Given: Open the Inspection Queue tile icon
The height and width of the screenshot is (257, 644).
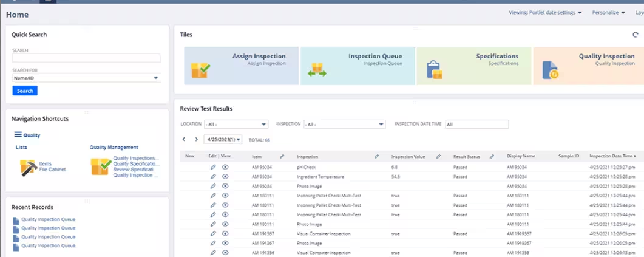Looking at the screenshot, I should (317, 70).
